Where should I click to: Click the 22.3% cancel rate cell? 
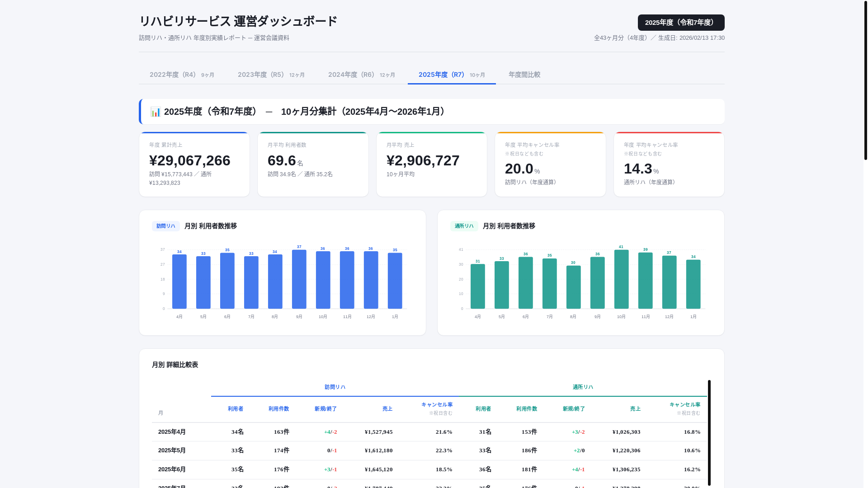pos(444,450)
